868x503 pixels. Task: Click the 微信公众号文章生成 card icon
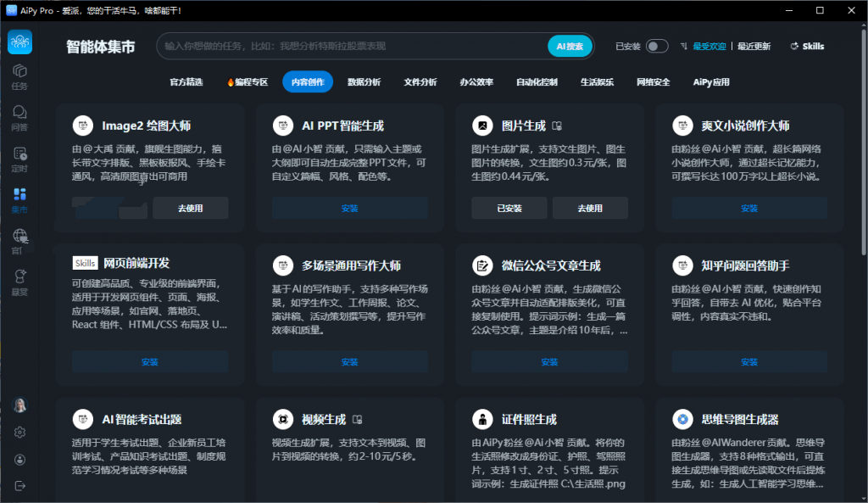pos(482,265)
